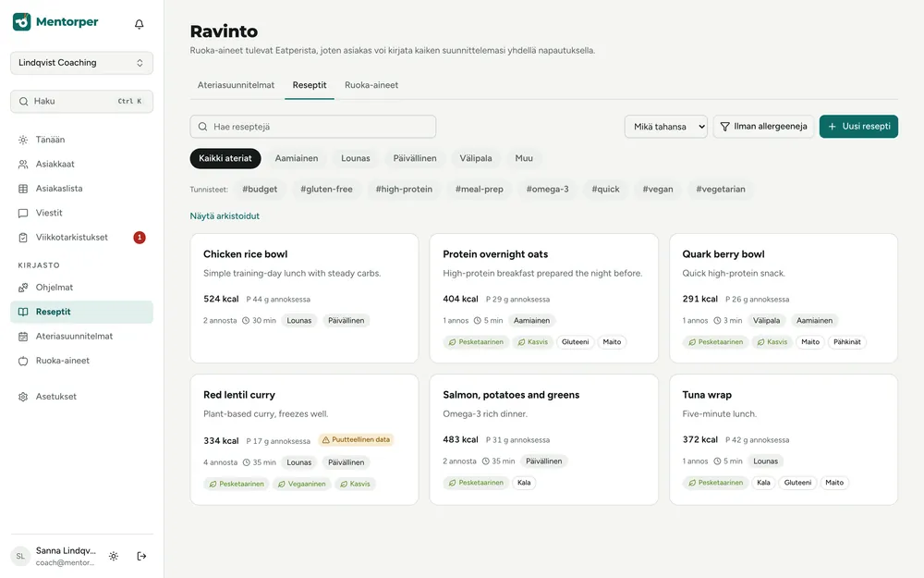Viewport: 924px width, 578px height.
Task: Toggle the Ilman allergeeneja filter
Action: pos(764,126)
